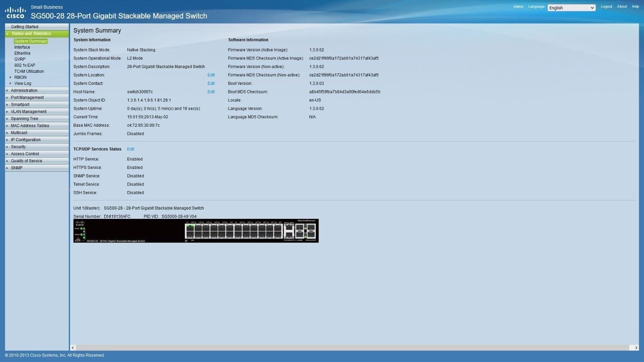Screen dimensions: 644x362
Task: Expand the View Log section
Action: pyautogui.click(x=21, y=83)
